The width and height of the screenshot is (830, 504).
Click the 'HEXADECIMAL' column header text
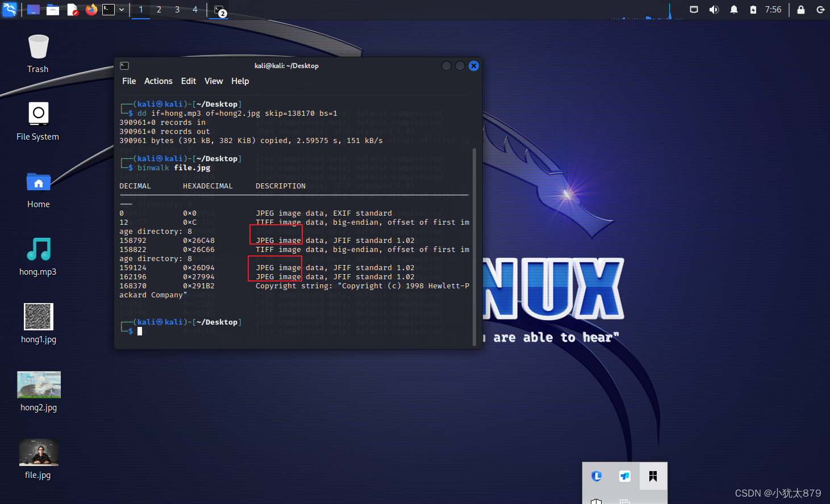(208, 186)
